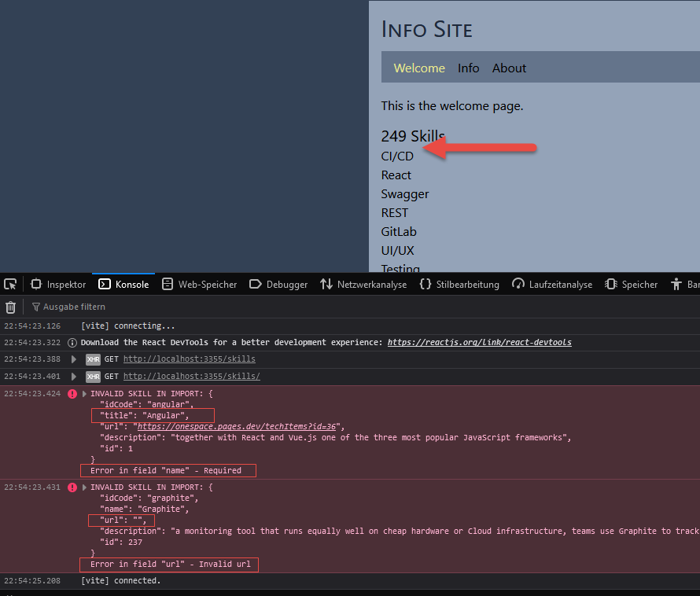Navigate to Info page in site nav
The width and height of the screenshot is (700, 596).
468,68
